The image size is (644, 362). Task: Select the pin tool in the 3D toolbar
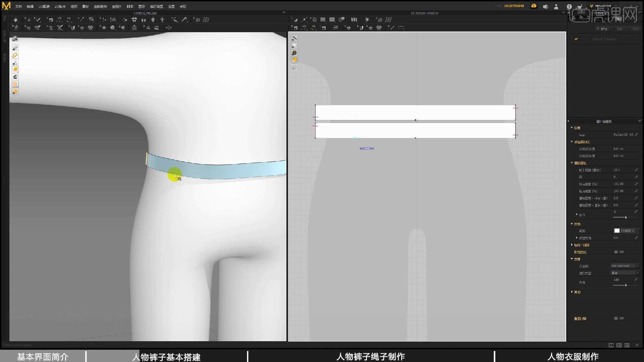(81, 19)
